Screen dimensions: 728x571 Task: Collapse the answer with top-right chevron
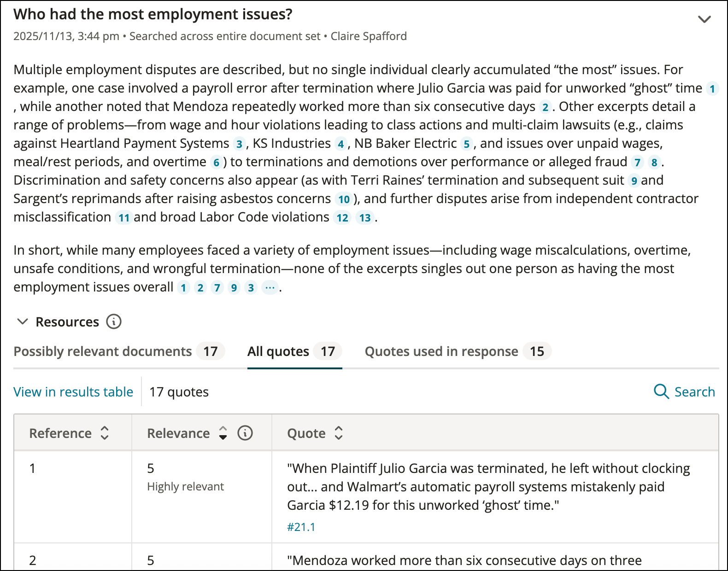[x=704, y=19]
